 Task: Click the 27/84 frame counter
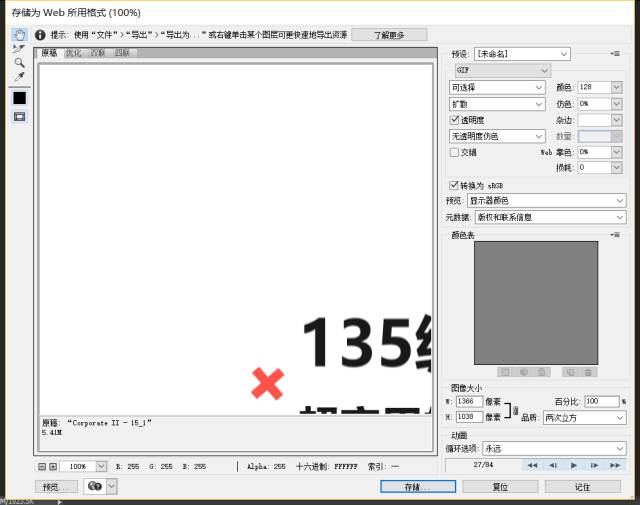[x=483, y=465]
